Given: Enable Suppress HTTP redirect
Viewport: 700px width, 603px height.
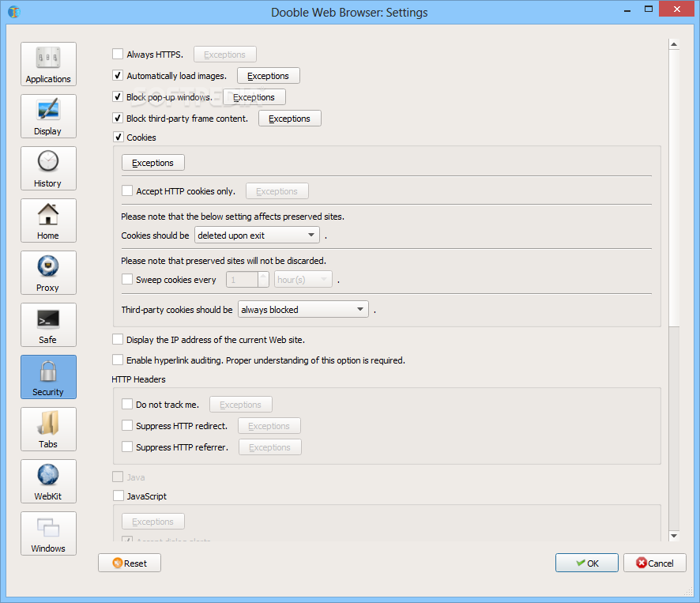Looking at the screenshot, I should pos(127,426).
